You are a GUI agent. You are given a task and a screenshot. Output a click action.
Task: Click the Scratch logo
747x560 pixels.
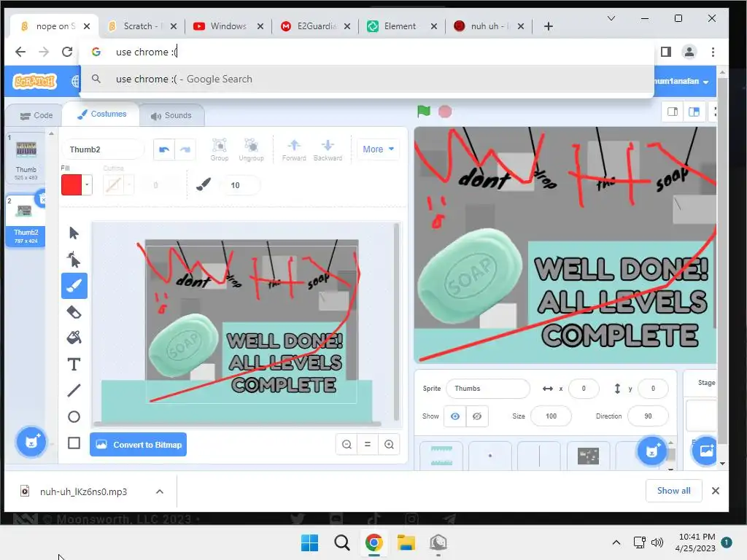click(35, 82)
